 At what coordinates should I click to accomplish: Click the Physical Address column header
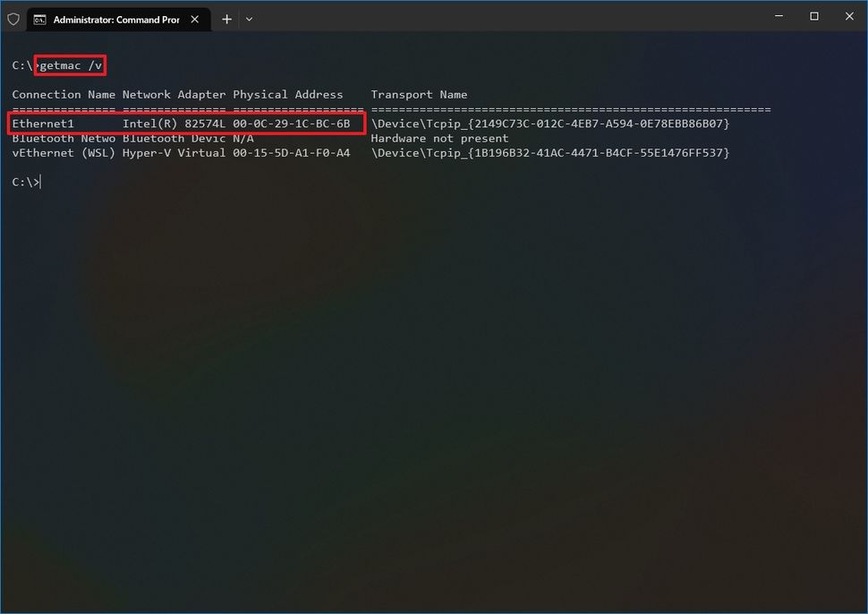pyautogui.click(x=287, y=94)
